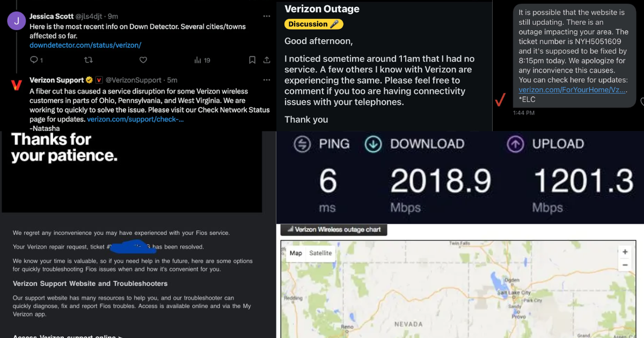This screenshot has height=338, width=644.
Task: Zoom in on the outage map
Action: tap(625, 252)
